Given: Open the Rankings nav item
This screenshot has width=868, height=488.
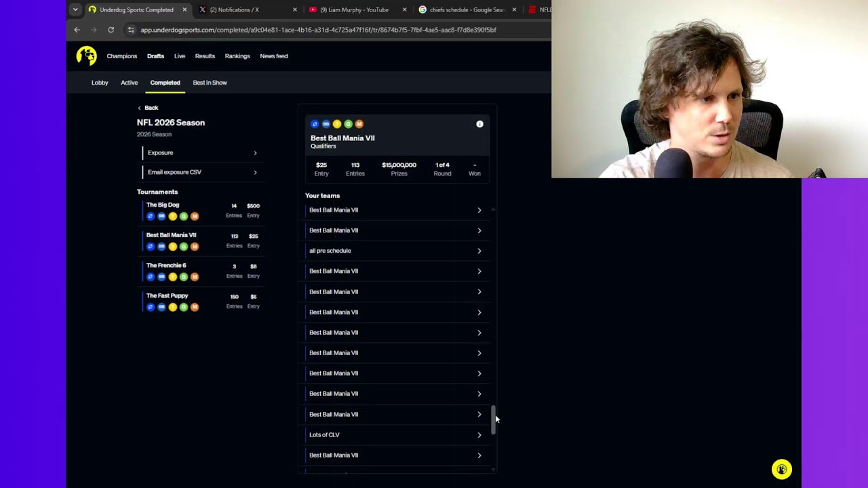Looking at the screenshot, I should click(x=237, y=56).
